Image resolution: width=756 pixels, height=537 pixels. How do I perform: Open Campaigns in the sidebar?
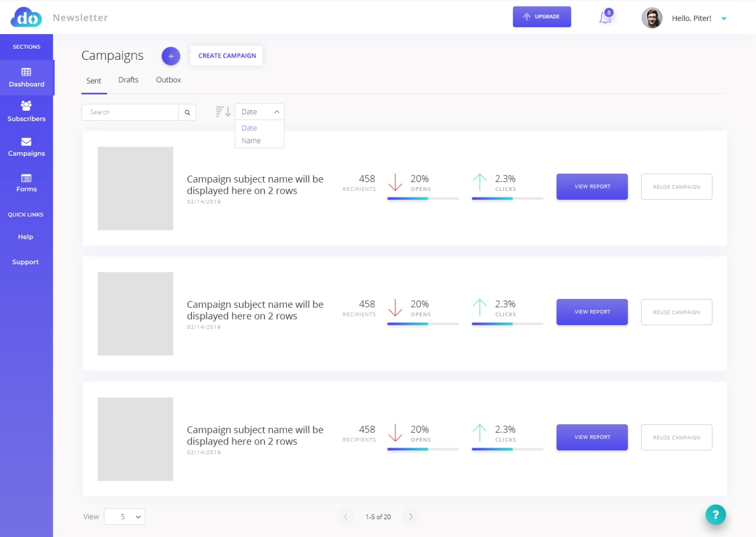pyautogui.click(x=26, y=147)
